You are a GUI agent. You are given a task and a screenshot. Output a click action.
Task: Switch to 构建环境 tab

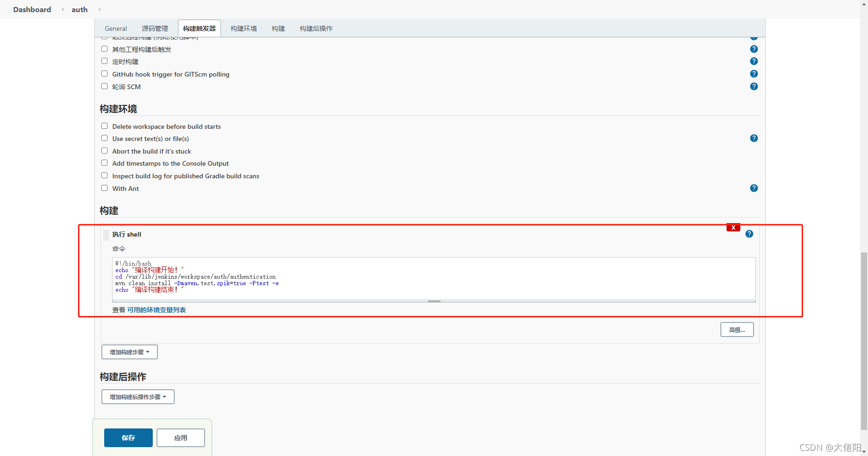(243, 28)
